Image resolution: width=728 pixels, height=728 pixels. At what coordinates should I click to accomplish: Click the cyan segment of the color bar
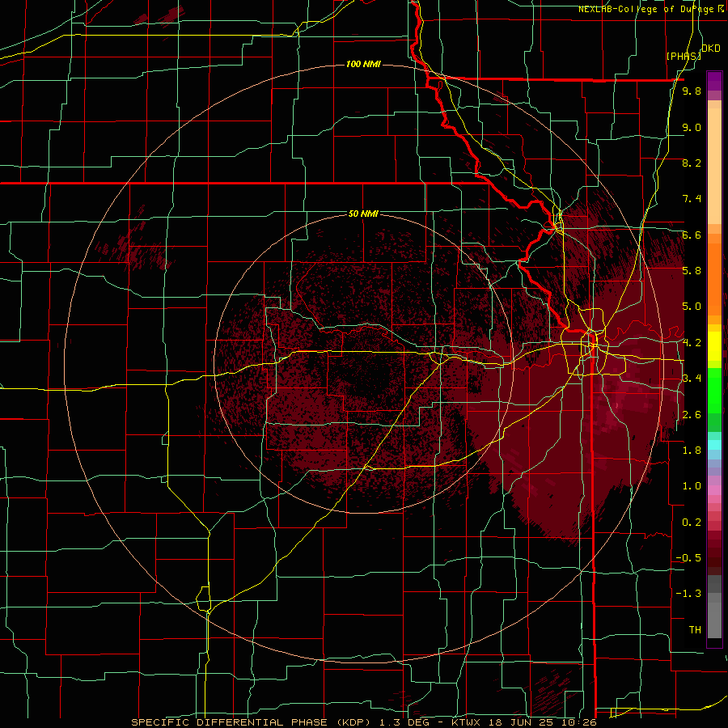tap(714, 445)
